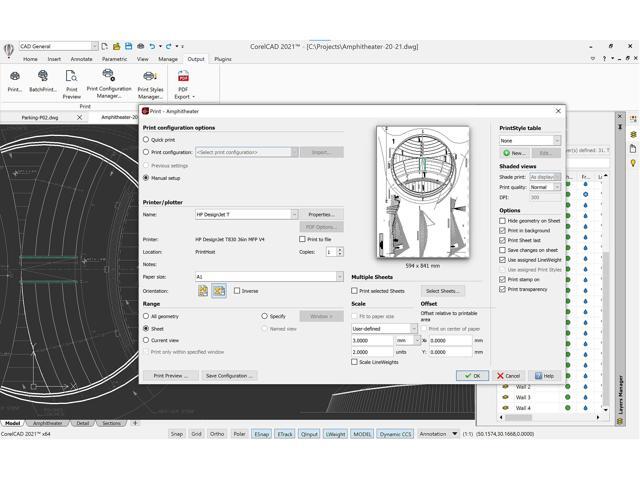Open the printer Name dropdown

point(294,214)
